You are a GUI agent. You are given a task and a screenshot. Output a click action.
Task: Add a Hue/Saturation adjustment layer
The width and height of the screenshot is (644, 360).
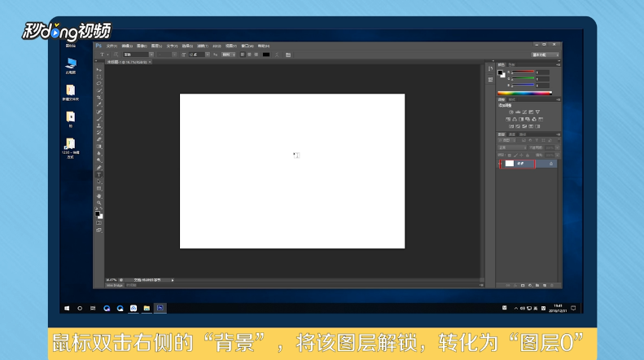(508, 119)
